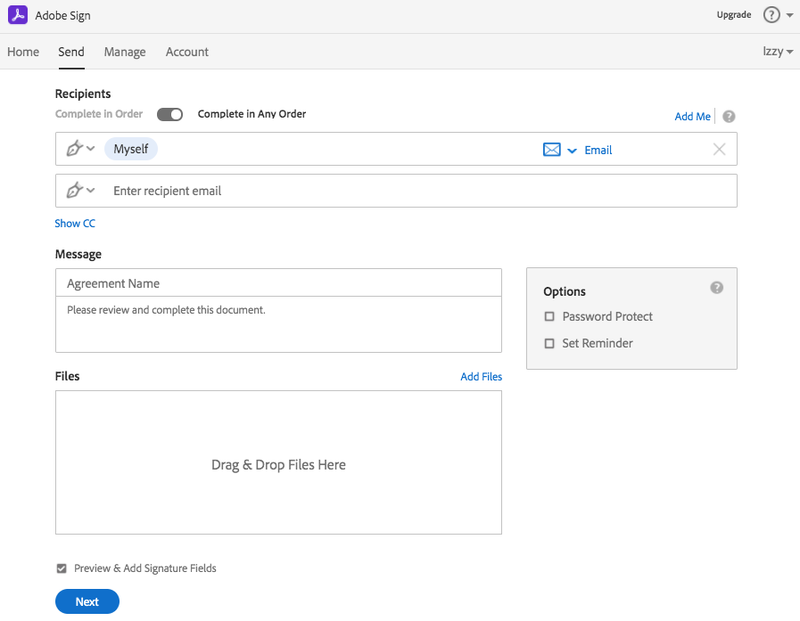Viewport: 800px width, 621px height.
Task: Switch to the Account tab
Action: [x=187, y=52]
